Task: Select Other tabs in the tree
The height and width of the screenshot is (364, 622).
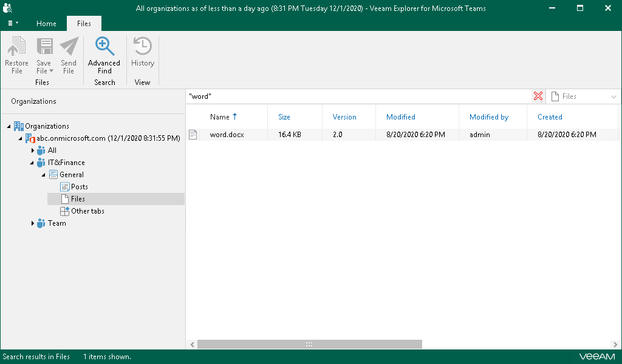Action: 87,211
